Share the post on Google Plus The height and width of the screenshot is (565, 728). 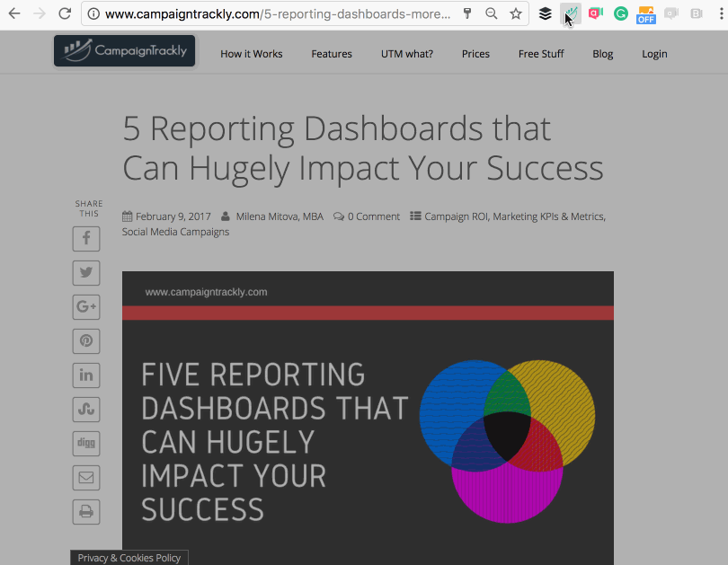click(x=86, y=307)
